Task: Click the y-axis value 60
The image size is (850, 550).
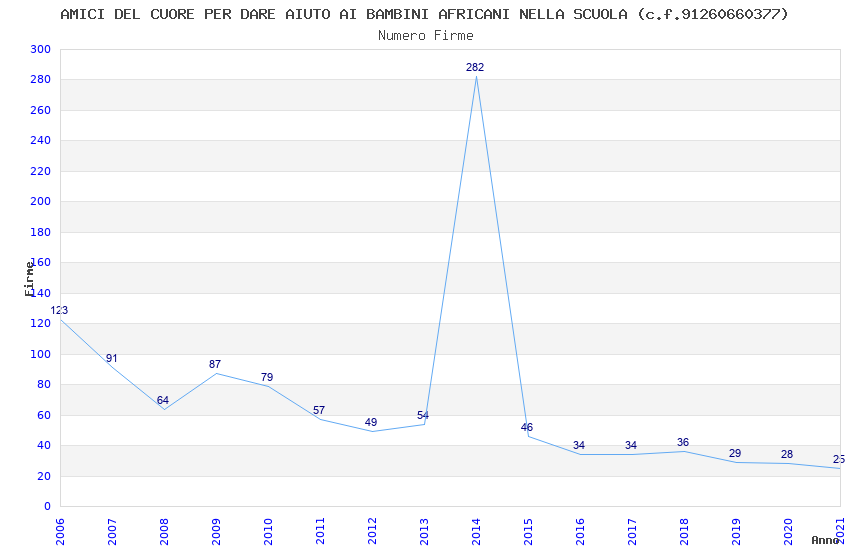Action: point(44,416)
